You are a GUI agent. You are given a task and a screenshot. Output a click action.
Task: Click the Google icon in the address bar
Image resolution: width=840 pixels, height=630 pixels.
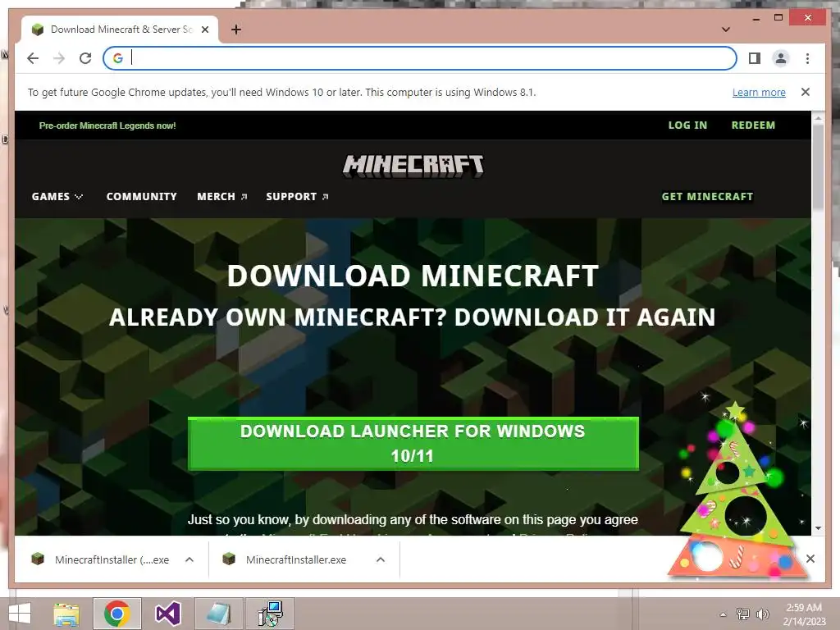118,58
